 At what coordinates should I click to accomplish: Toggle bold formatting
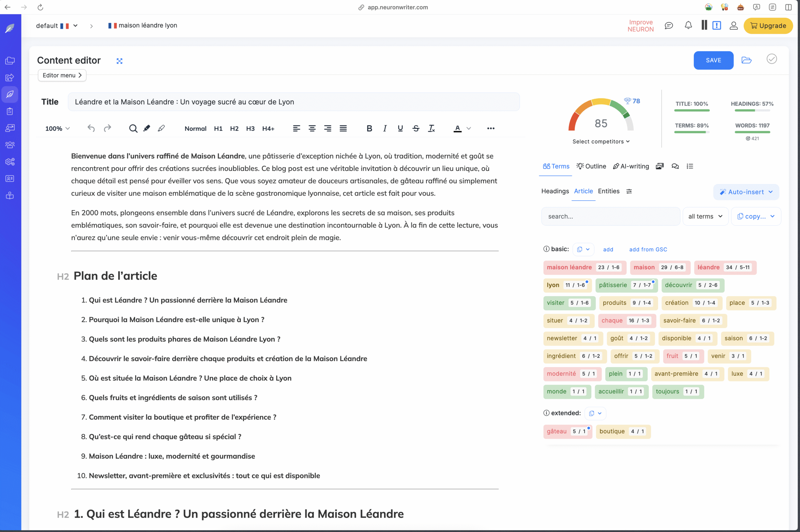click(369, 129)
